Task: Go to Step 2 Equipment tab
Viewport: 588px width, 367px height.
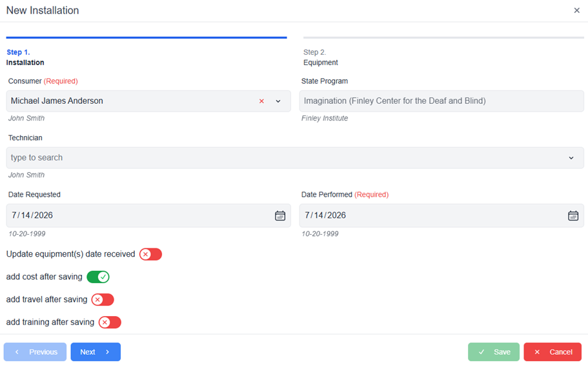Action: (x=443, y=52)
